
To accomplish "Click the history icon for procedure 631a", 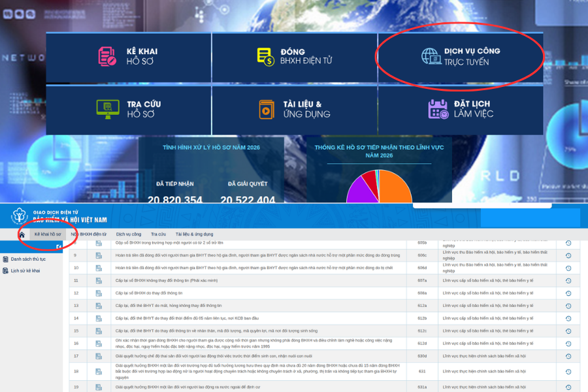I will (x=568, y=387).
